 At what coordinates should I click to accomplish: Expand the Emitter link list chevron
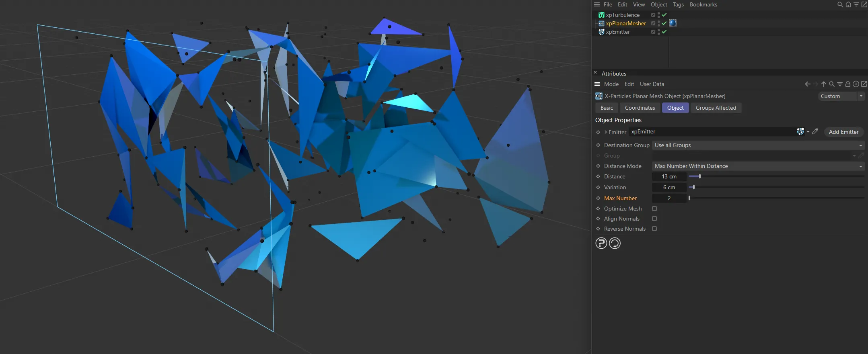click(x=605, y=132)
